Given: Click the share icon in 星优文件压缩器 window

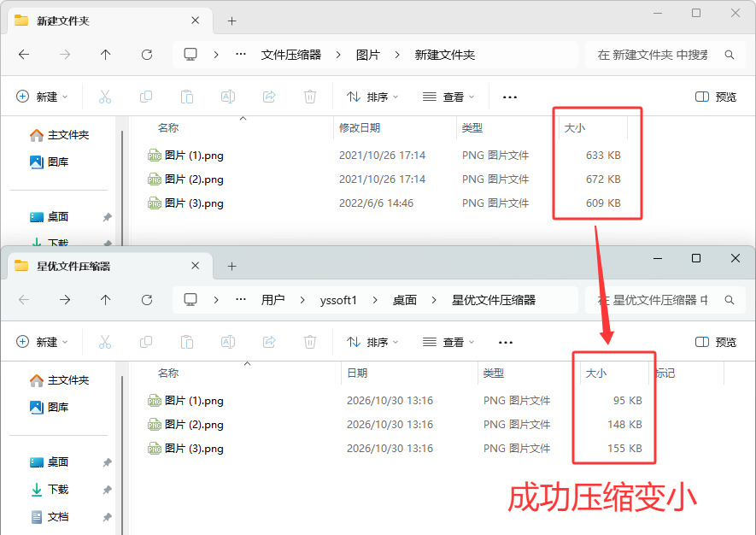Looking at the screenshot, I should click(269, 342).
